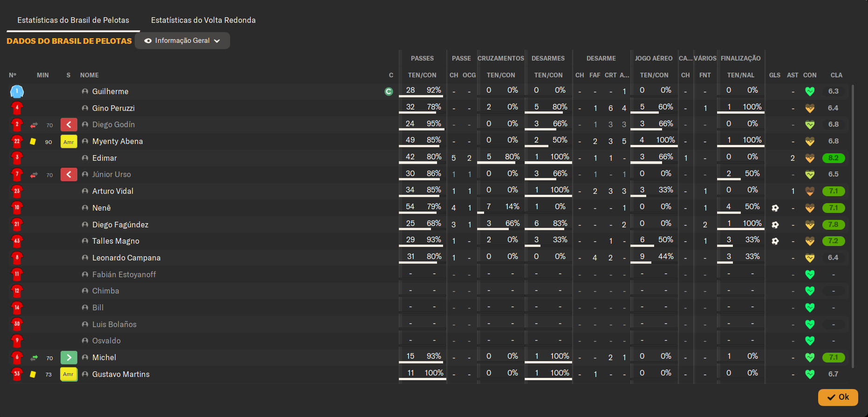Click the condition heart icon for Chimba

(810, 291)
